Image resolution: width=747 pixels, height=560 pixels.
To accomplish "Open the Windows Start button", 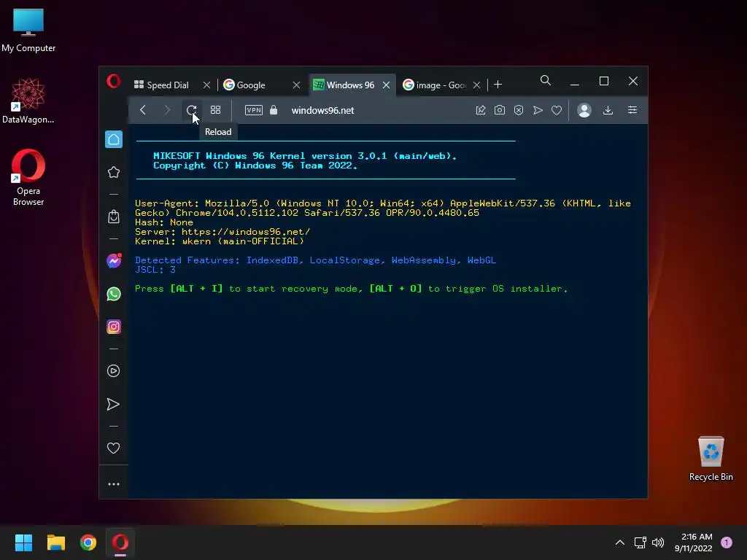I will (23, 542).
